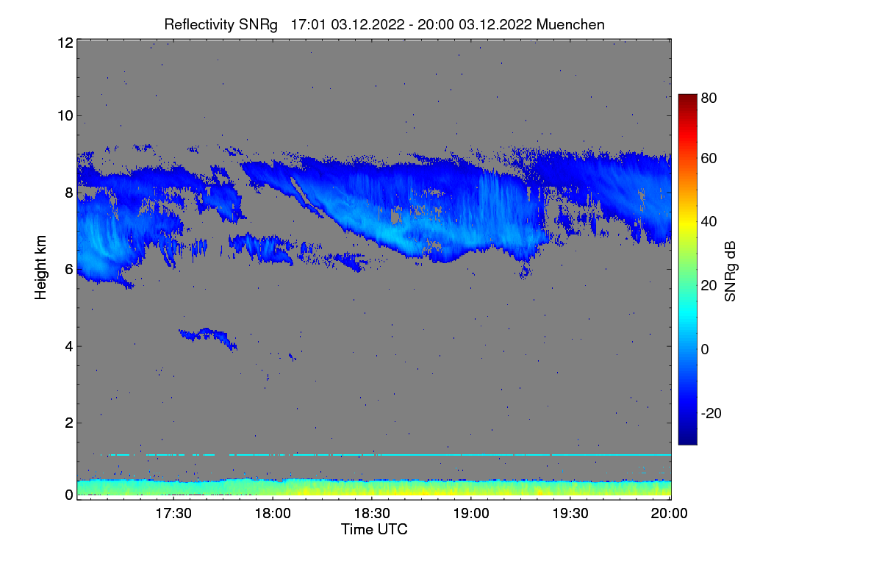The image size is (882, 588).
Task: Click the height tick label 2
Action: 69,423
